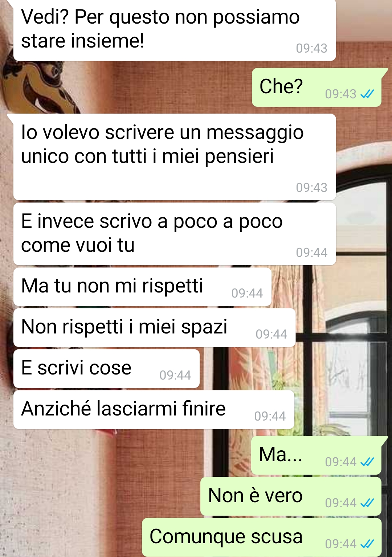Image resolution: width=392 pixels, height=557 pixels.
Task: Select the "Ma tu non mi rispetti" message
Action: 142,287
